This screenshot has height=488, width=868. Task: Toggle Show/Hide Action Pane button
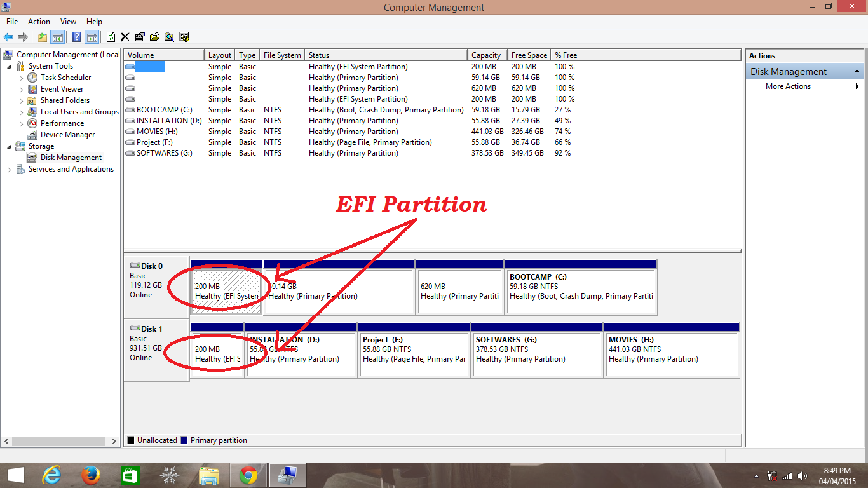tap(92, 37)
